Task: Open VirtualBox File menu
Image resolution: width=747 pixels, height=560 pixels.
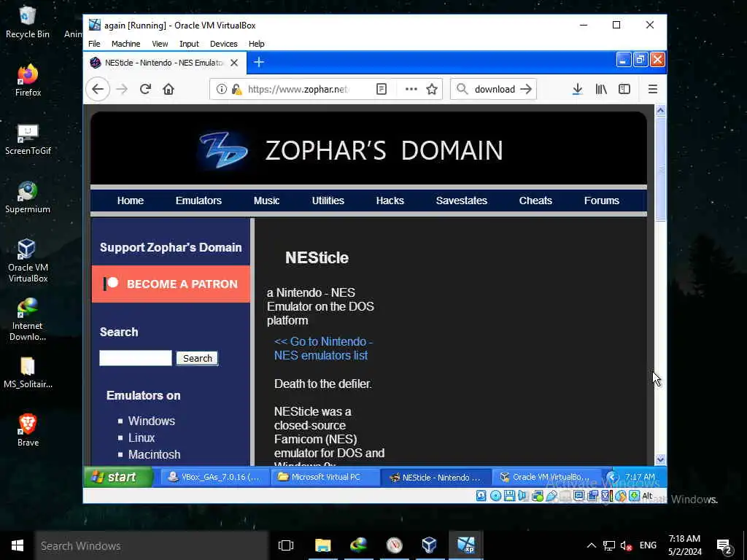Action: pyautogui.click(x=94, y=44)
